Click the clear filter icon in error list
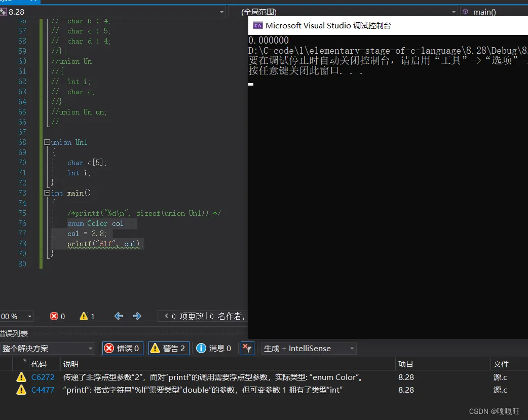The width and height of the screenshot is (528, 420). pyautogui.click(x=247, y=348)
